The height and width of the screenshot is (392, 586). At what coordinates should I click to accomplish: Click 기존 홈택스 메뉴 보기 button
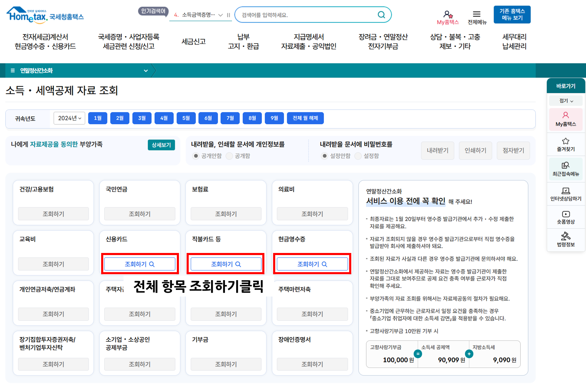512,15
